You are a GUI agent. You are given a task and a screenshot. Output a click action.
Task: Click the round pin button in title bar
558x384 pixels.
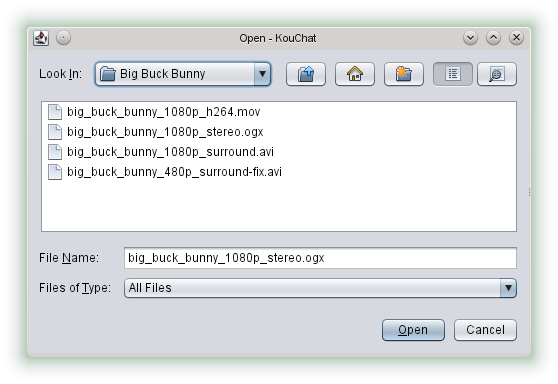(64, 38)
